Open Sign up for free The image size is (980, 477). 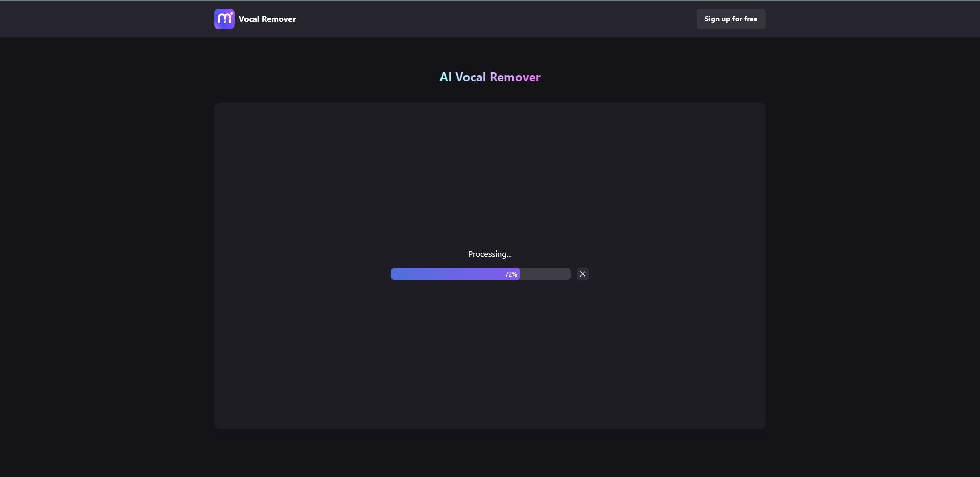(731, 19)
